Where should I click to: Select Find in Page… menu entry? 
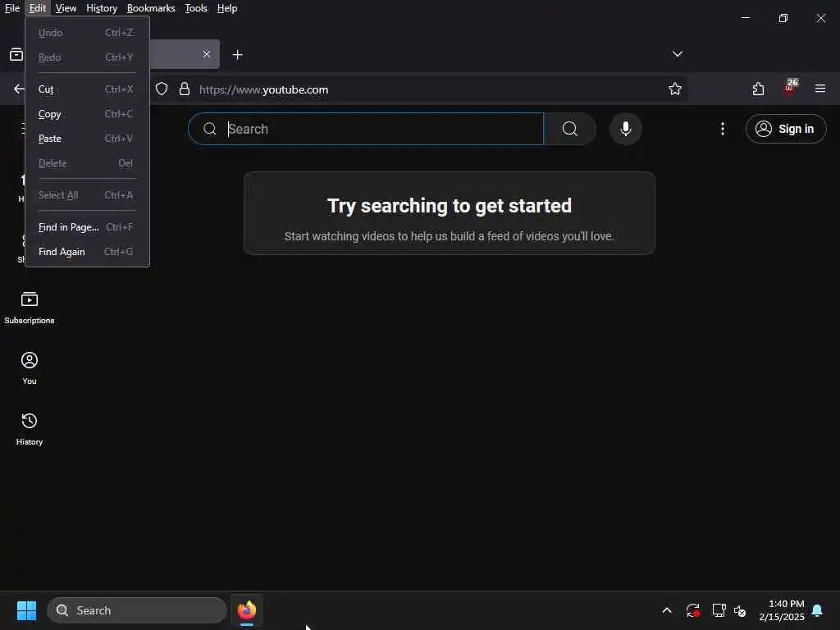pyautogui.click(x=87, y=227)
